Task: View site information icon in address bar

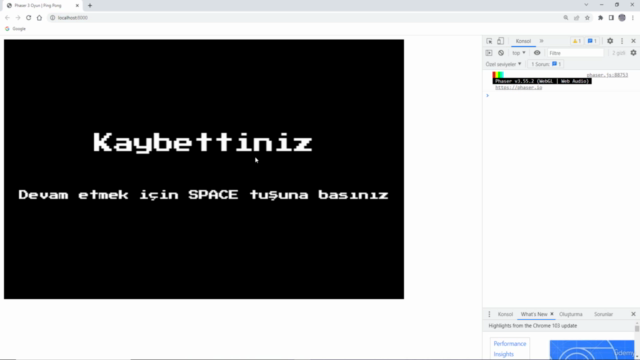Action: point(53,18)
